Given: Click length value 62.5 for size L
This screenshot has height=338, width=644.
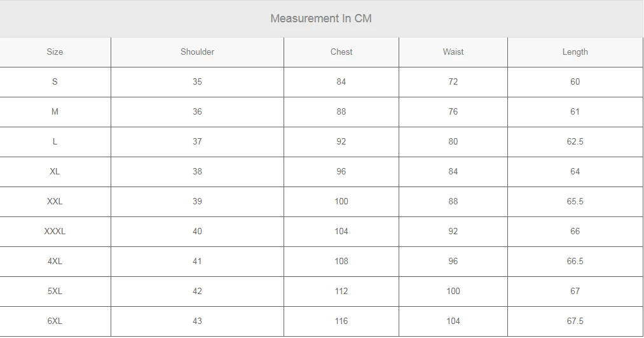Looking at the screenshot, I should pyautogui.click(x=575, y=141).
